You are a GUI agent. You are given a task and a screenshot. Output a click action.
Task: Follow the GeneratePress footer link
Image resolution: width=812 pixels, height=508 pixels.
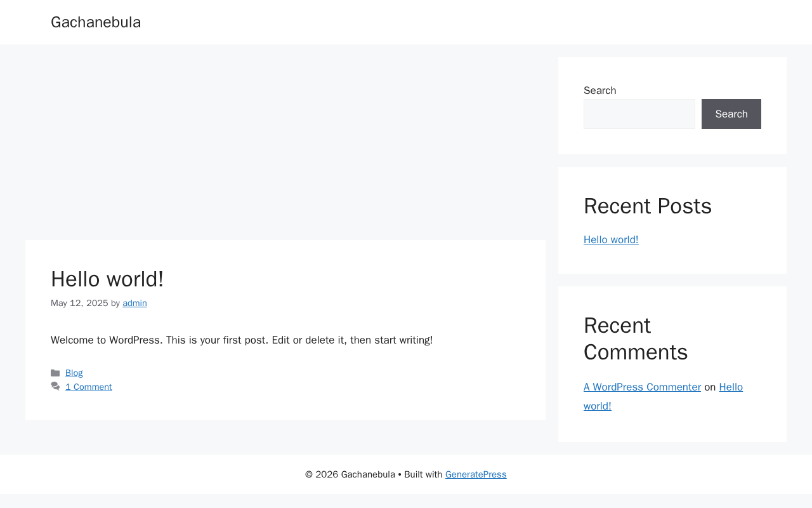(x=476, y=475)
